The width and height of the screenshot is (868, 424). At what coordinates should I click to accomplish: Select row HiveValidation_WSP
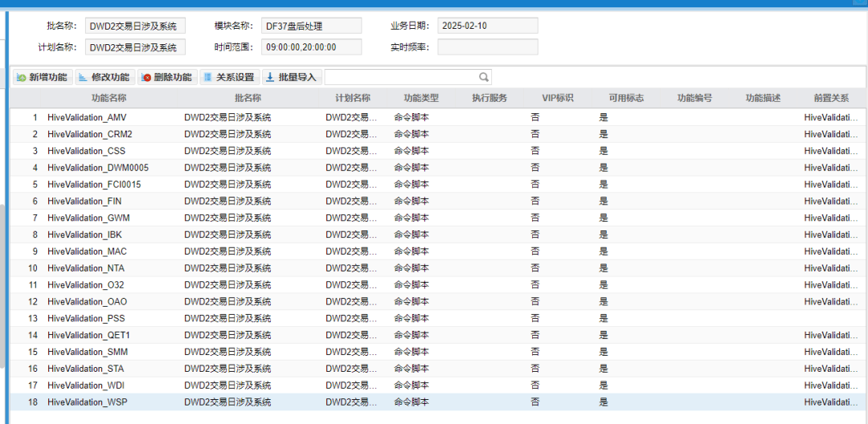click(x=439, y=402)
